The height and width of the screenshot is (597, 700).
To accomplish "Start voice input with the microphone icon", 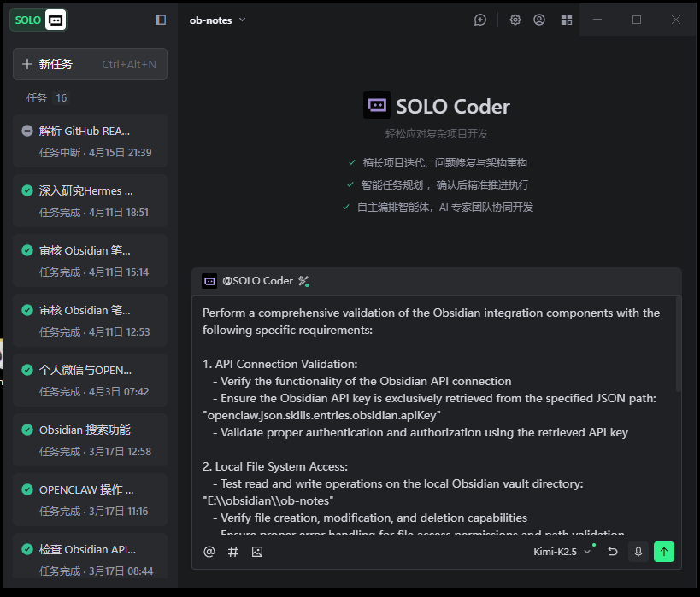I will pyautogui.click(x=638, y=552).
